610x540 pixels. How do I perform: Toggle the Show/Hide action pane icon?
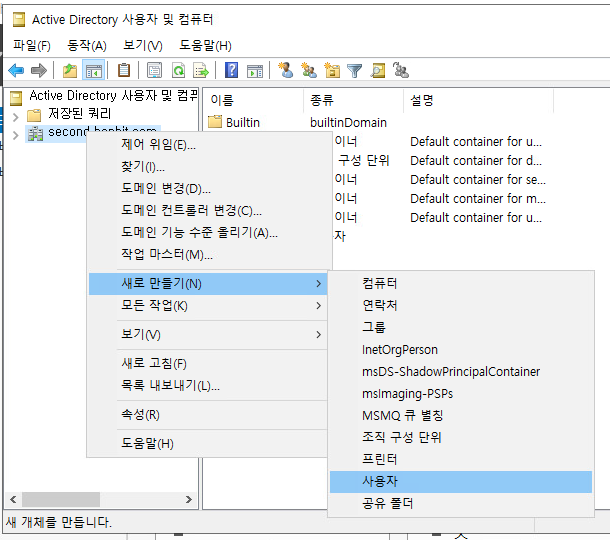tap(255, 71)
